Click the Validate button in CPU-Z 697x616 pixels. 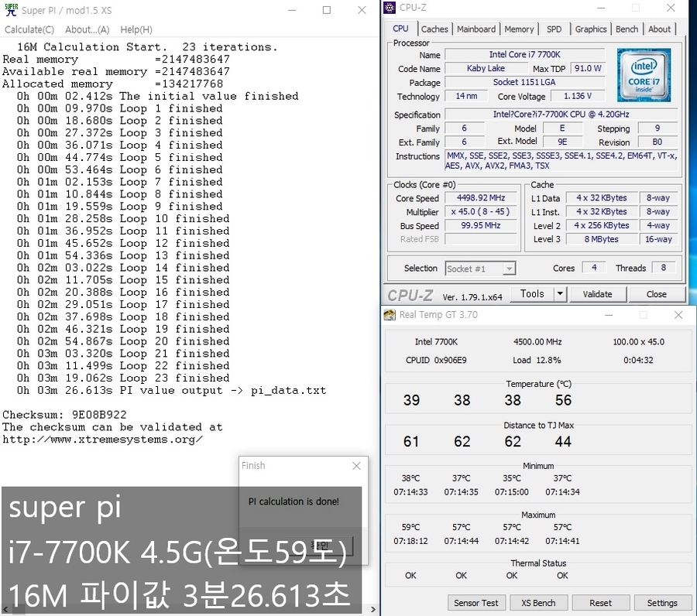coord(597,294)
